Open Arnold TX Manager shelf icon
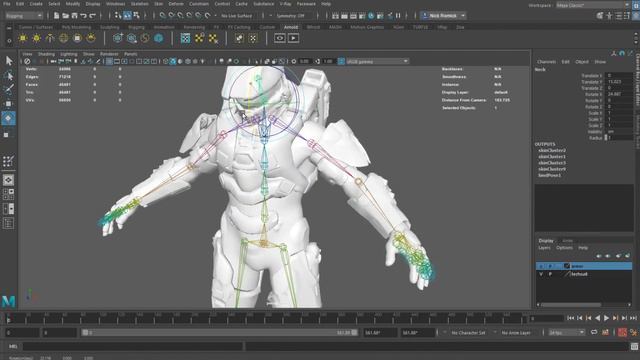640x360 pixels. click(x=185, y=38)
